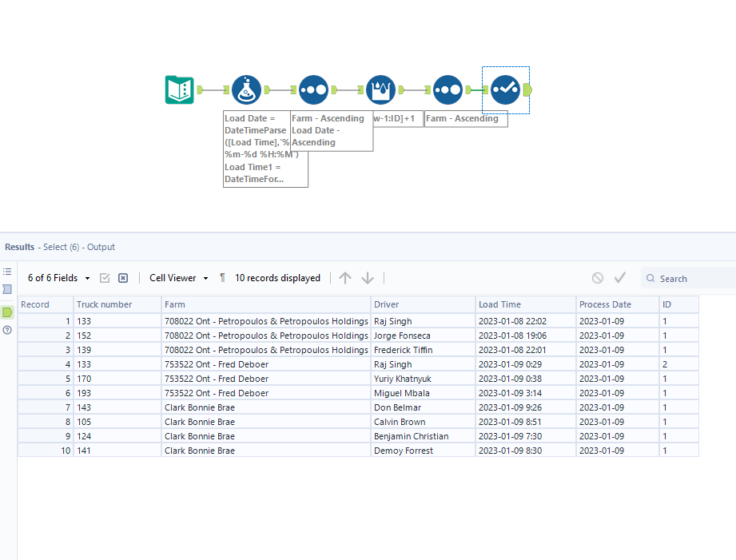Expand the Cell Viewer dropdown
The width and height of the screenshot is (736, 560).
click(x=178, y=278)
